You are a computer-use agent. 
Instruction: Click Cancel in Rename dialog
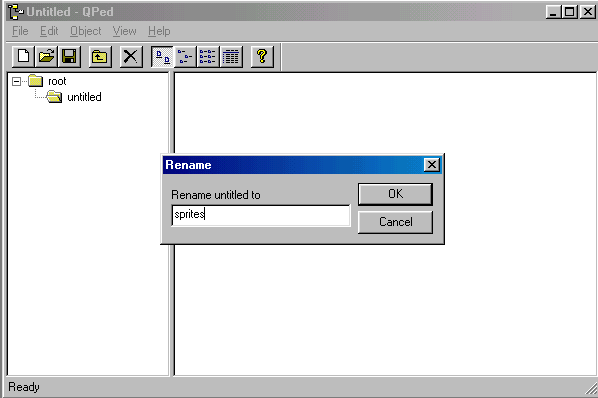tap(395, 222)
